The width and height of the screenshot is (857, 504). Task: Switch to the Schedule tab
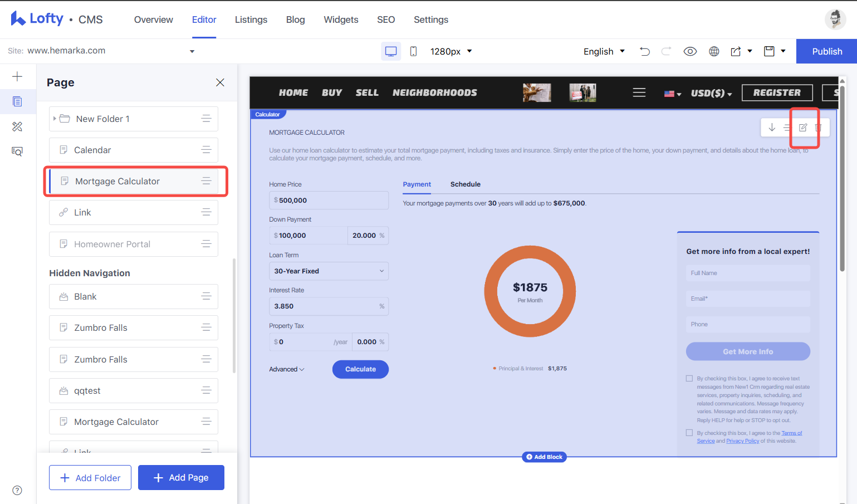point(466,184)
